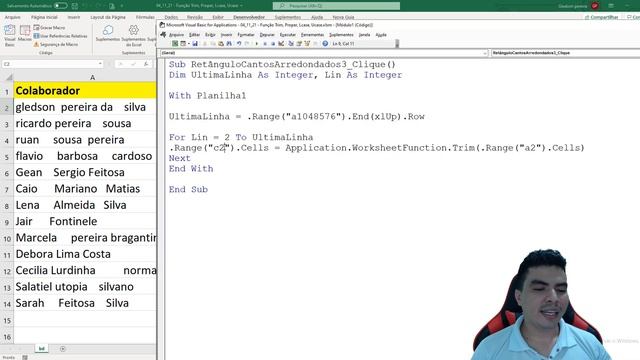Image resolution: width=640 pixels, height=360 pixels.
Task: Click the Find binoculars icon in the VBA toolbar
Action: pyautogui.click(x=229, y=44)
